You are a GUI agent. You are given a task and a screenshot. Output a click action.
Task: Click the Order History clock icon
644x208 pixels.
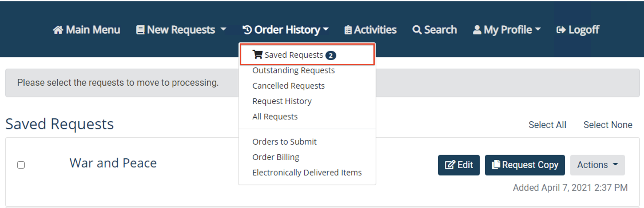point(247,29)
